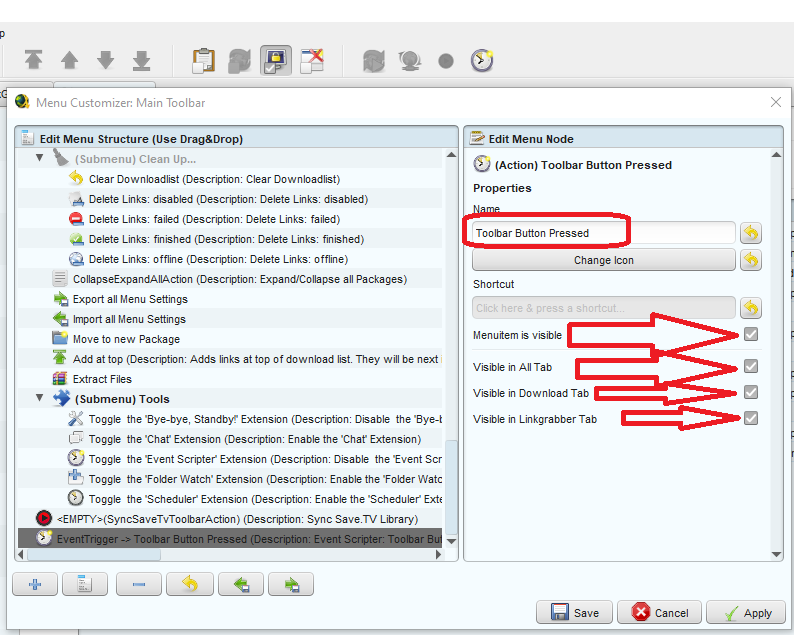Click the shortcut input field

603,308
